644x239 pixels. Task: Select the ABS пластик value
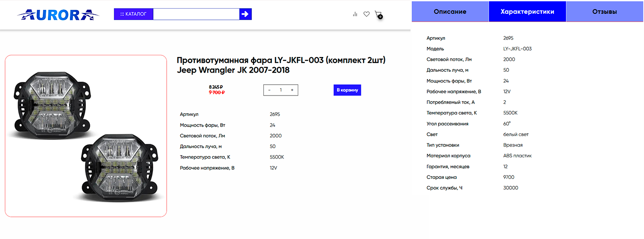click(518, 156)
